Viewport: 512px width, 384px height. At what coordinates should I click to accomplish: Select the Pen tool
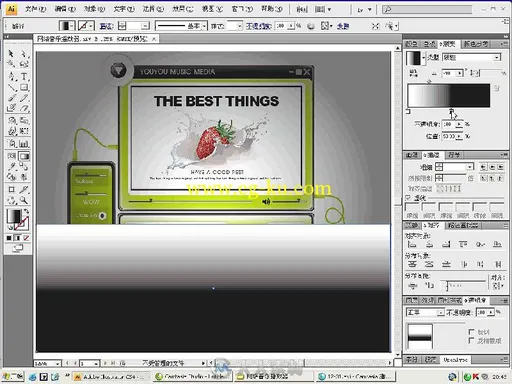coord(11,76)
